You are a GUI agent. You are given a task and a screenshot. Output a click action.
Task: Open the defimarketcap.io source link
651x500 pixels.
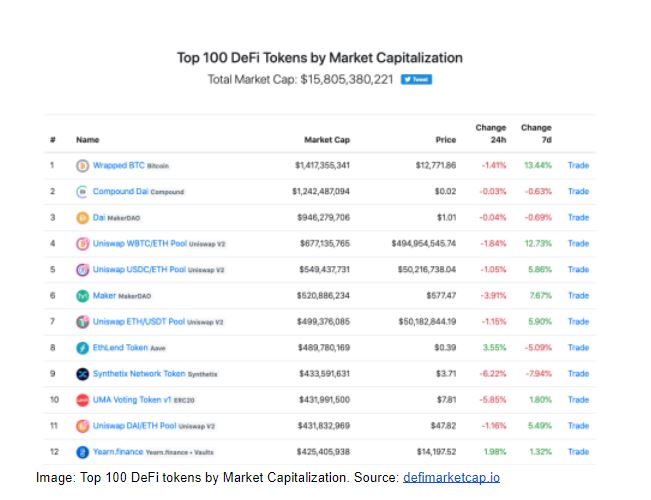click(451, 477)
